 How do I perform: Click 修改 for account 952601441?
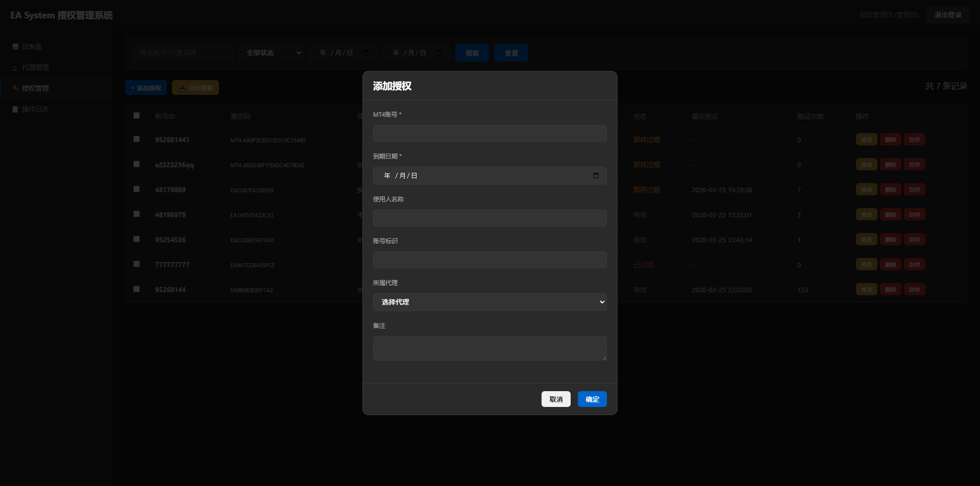(866, 140)
